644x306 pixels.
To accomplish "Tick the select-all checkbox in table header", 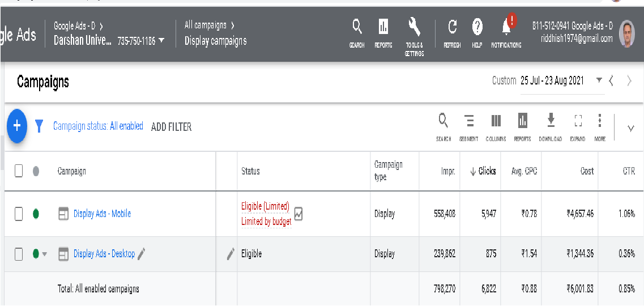I will 19,171.
